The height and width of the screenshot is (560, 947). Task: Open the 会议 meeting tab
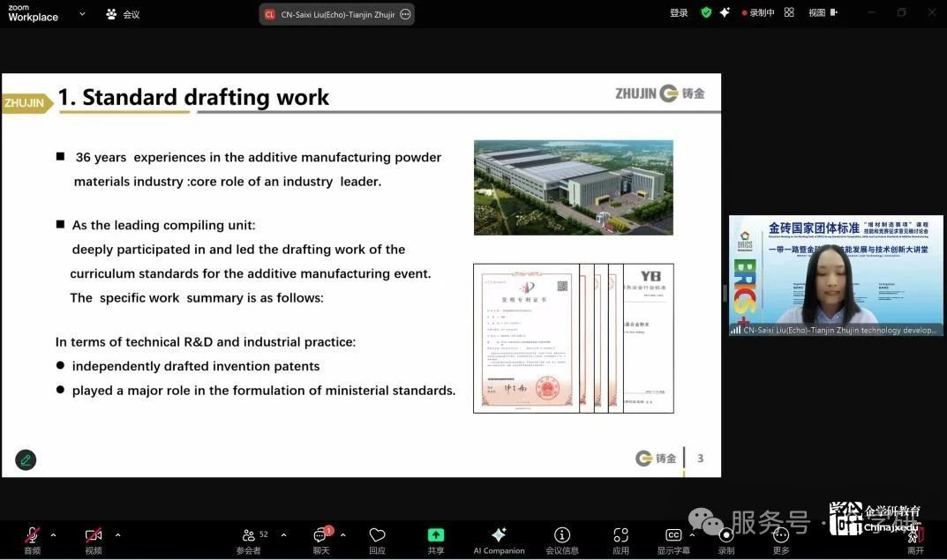click(123, 14)
